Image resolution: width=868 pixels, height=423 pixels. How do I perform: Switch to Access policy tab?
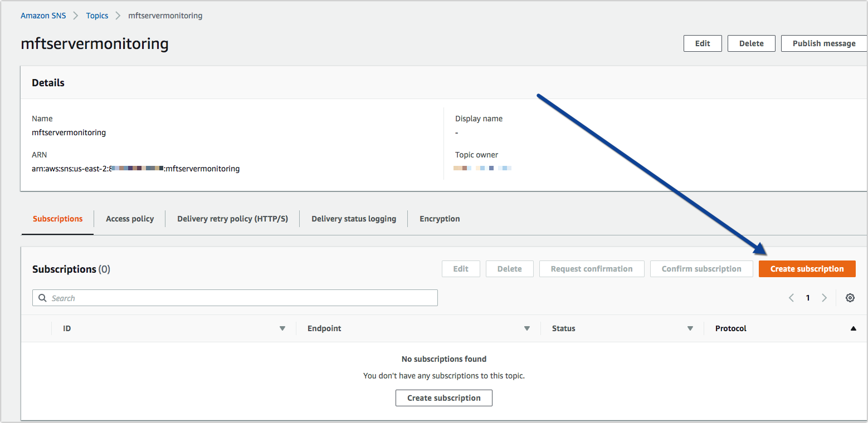coord(130,219)
